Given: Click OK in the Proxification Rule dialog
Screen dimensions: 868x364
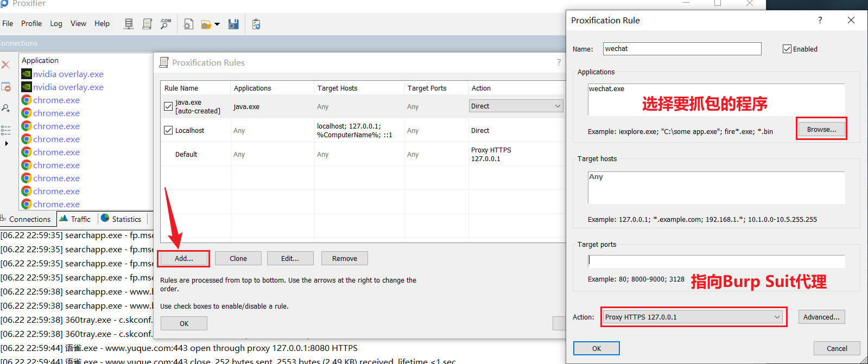Looking at the screenshot, I should click(x=597, y=348).
